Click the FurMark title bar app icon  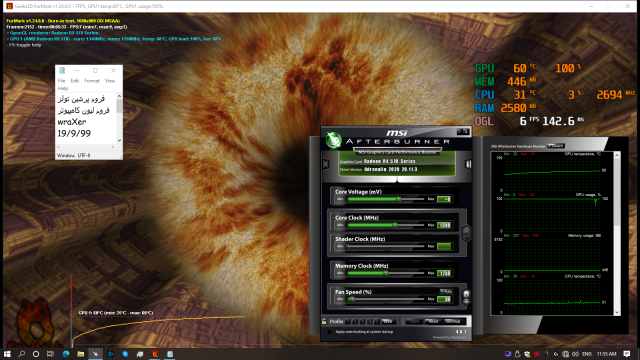(9, 6)
